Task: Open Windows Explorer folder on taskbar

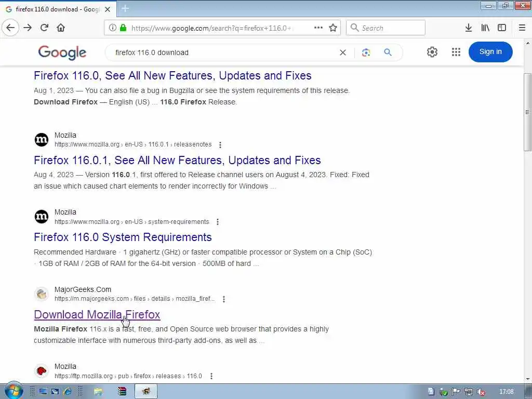Action: click(x=98, y=392)
